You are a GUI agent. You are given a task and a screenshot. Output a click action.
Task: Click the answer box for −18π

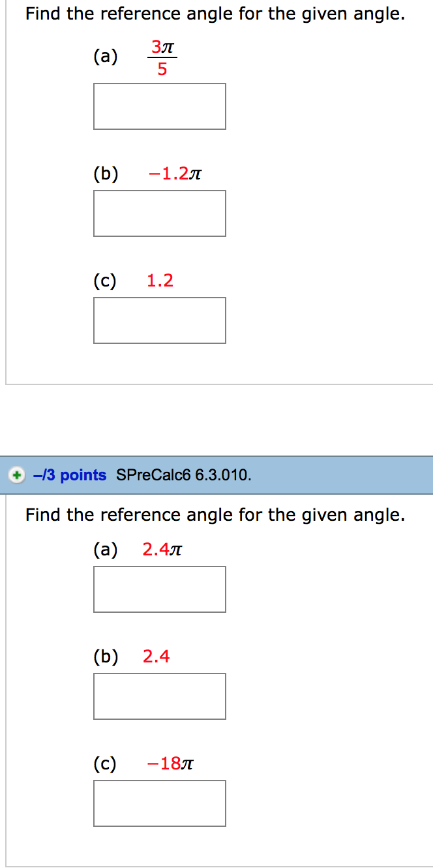tap(160, 803)
